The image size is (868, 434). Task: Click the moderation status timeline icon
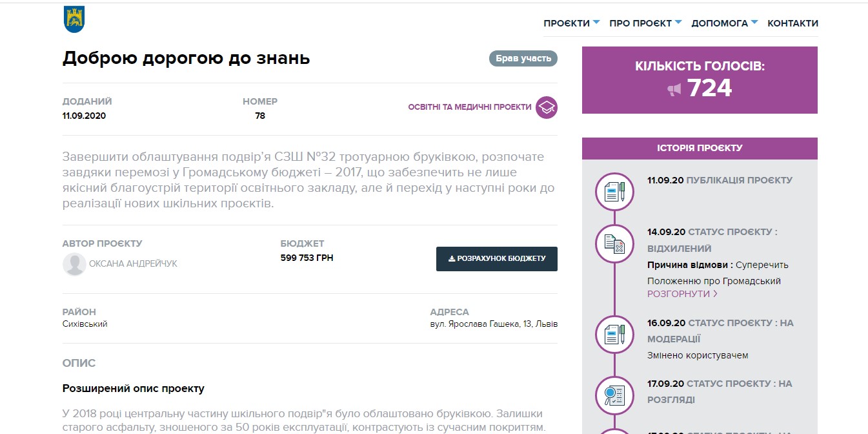tap(614, 334)
